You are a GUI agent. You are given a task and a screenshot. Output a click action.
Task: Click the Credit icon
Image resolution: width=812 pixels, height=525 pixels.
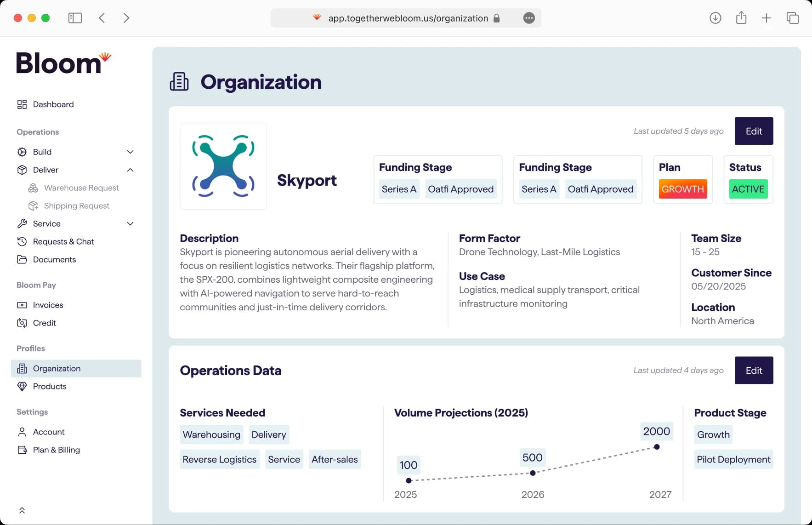22,323
